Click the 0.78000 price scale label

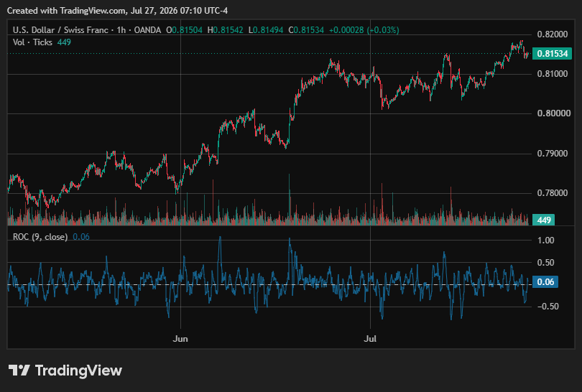coord(553,193)
